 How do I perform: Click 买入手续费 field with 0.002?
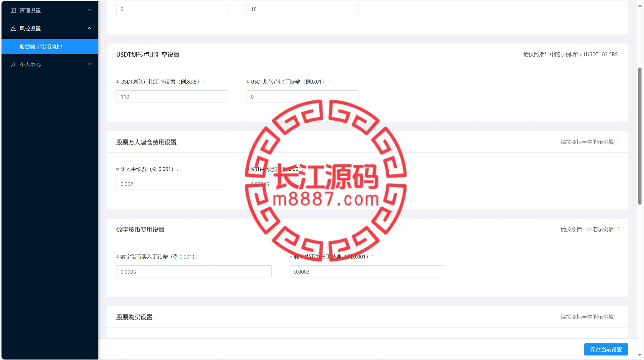[x=172, y=184]
